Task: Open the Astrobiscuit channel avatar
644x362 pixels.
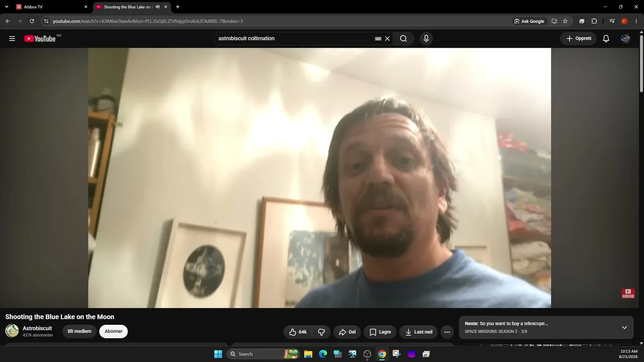Action: [x=12, y=331]
